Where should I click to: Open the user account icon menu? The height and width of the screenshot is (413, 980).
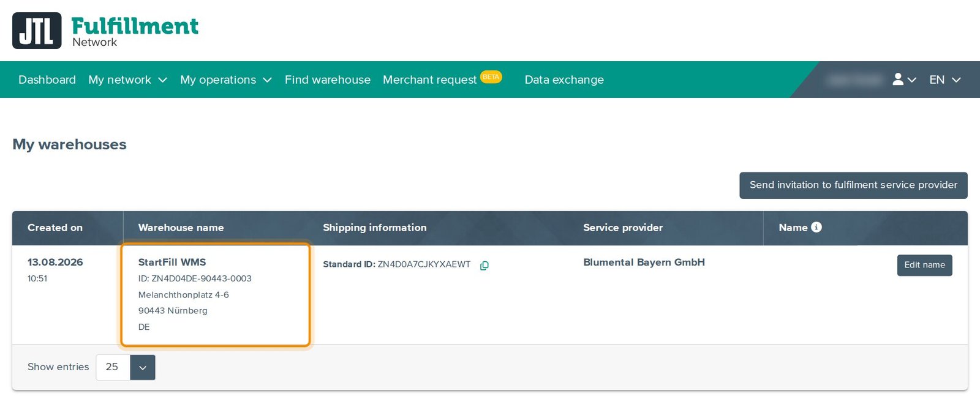tap(904, 80)
